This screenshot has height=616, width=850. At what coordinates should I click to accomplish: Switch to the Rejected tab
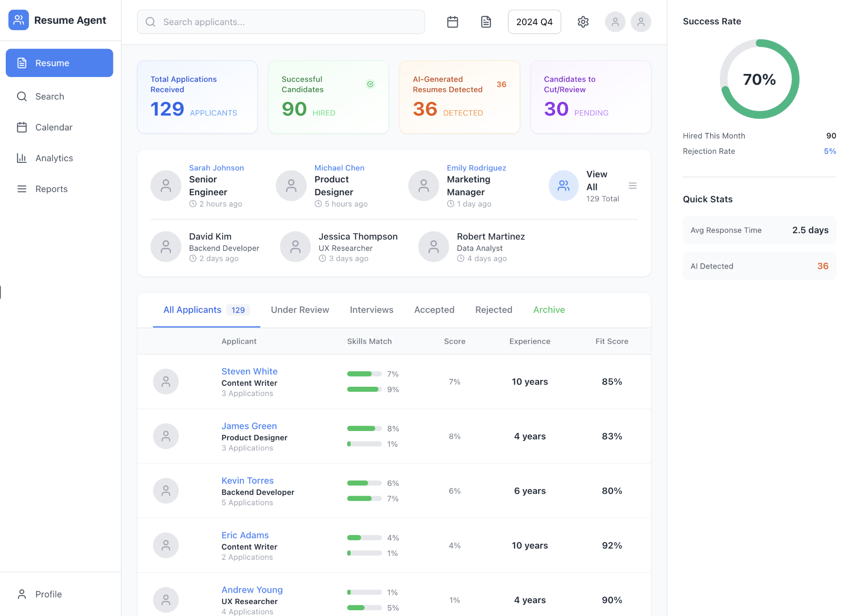tap(494, 310)
